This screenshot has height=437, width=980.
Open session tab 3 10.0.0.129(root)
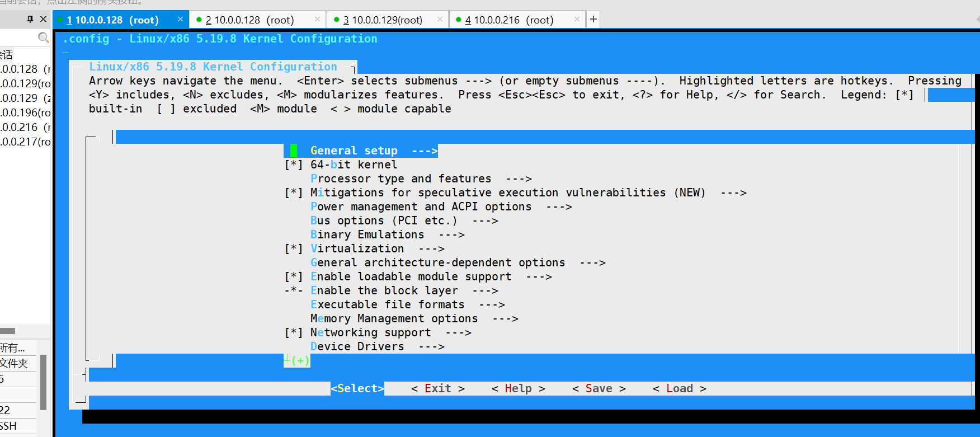coord(387,20)
